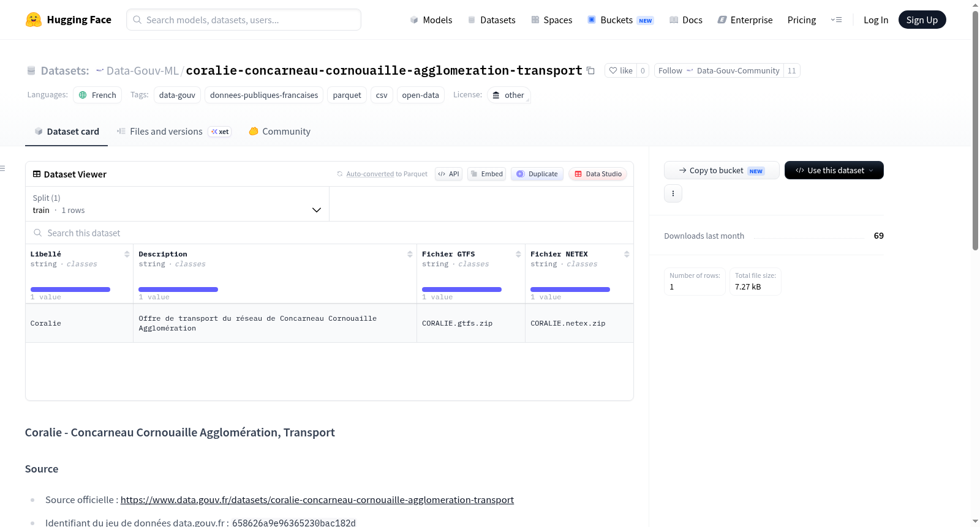Click the Embed button
Image resolution: width=980 pixels, height=527 pixels.
487,174
